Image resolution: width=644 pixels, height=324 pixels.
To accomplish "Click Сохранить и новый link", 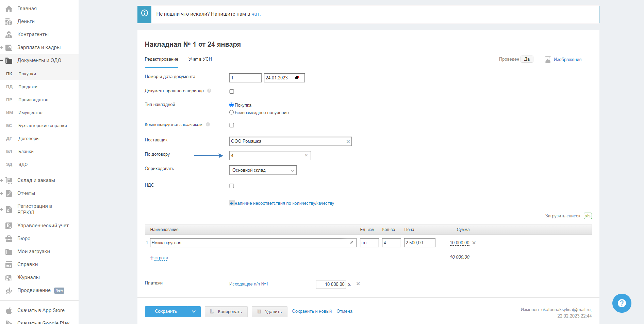I will pos(312,311).
